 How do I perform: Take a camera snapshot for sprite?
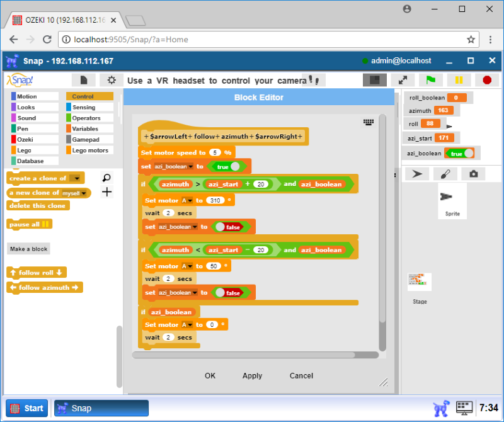473,174
